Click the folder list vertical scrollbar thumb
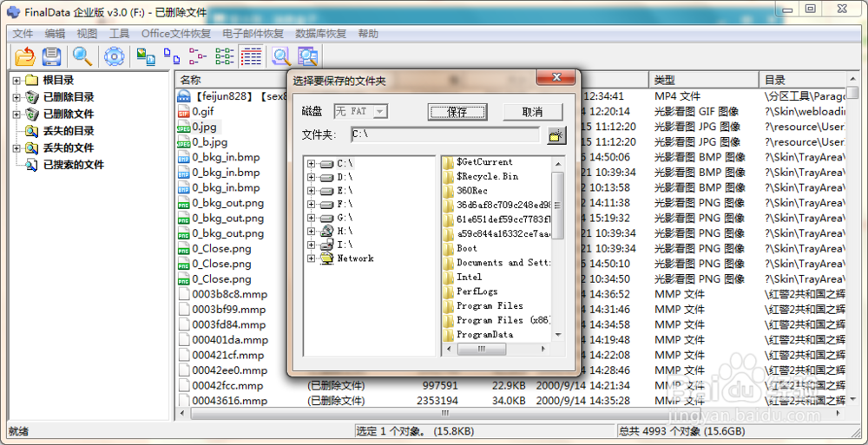Viewport: 868px width, 445px height. click(558, 206)
